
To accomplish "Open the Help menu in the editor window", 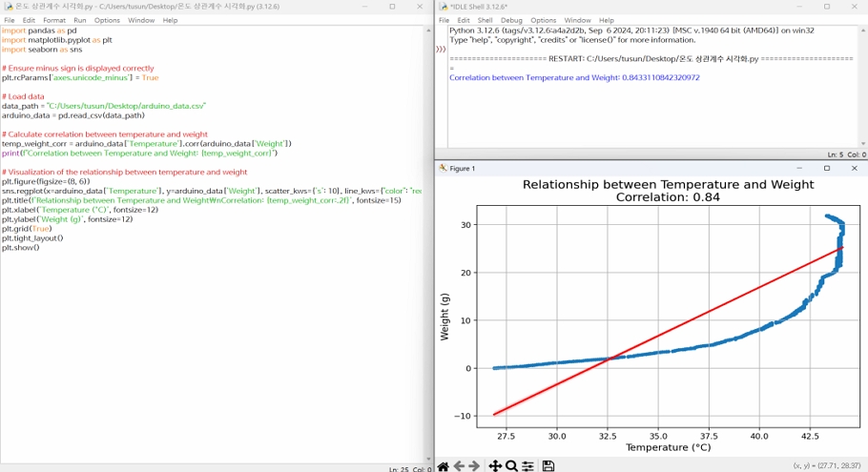I will [170, 20].
